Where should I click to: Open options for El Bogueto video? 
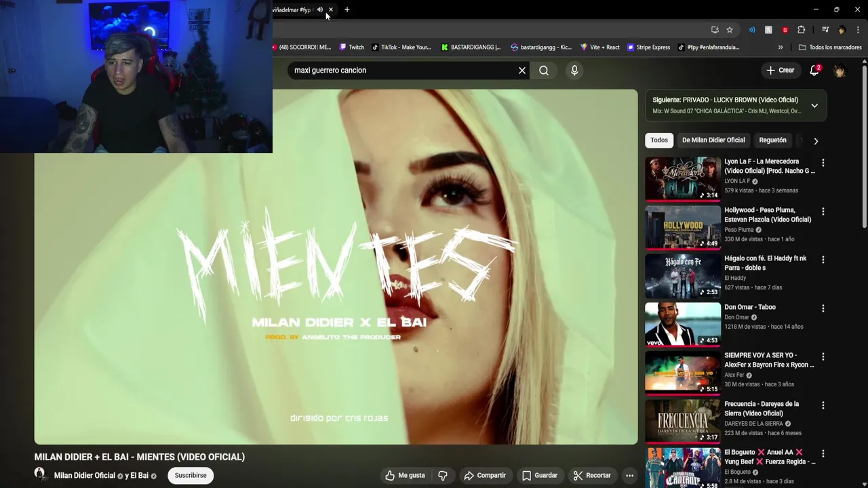pyautogui.click(x=823, y=453)
